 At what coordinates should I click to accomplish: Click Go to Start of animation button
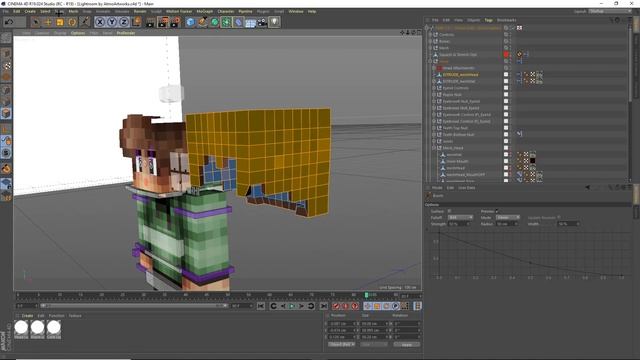pyautogui.click(x=261, y=306)
